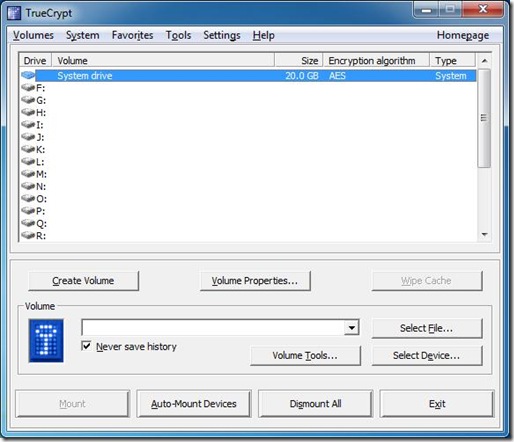Image resolution: width=514 pixels, height=442 pixels.
Task: Select the P: drive icon
Action: click(28, 211)
